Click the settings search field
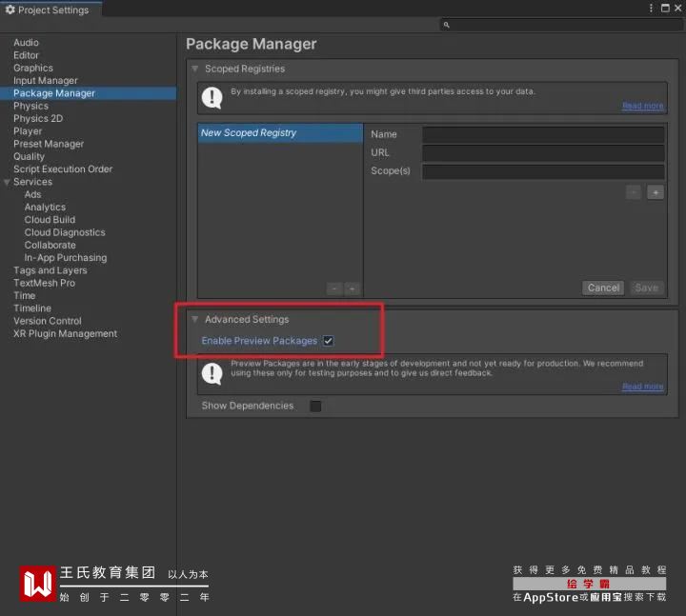 coord(561,25)
